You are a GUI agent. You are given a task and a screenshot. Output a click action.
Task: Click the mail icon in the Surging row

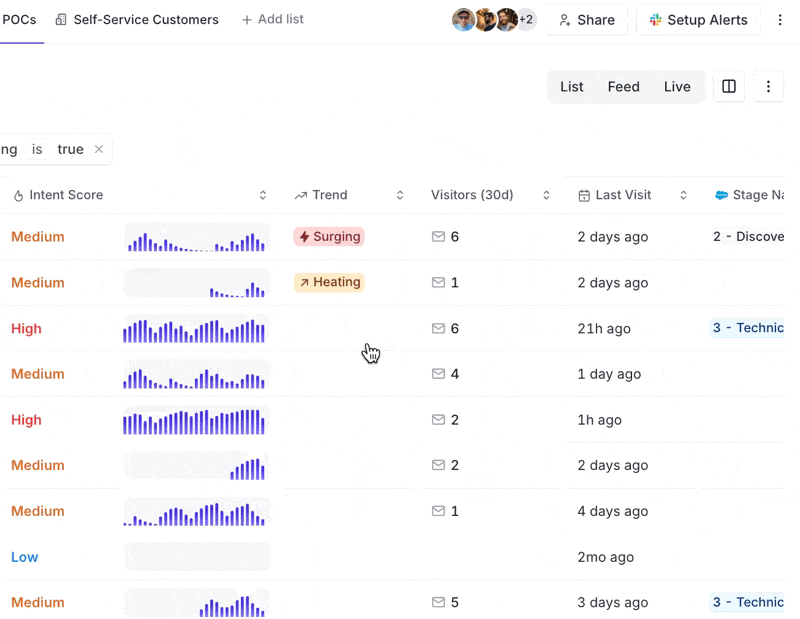(438, 236)
